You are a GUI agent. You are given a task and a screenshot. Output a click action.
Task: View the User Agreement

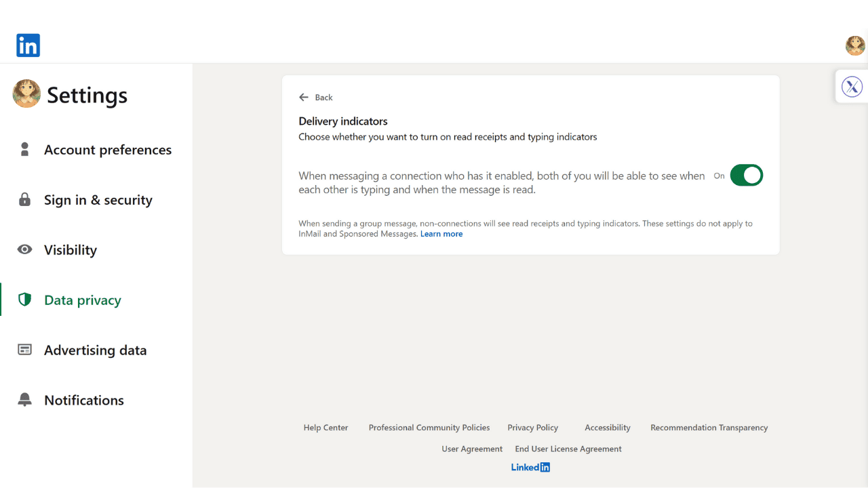[x=472, y=448]
